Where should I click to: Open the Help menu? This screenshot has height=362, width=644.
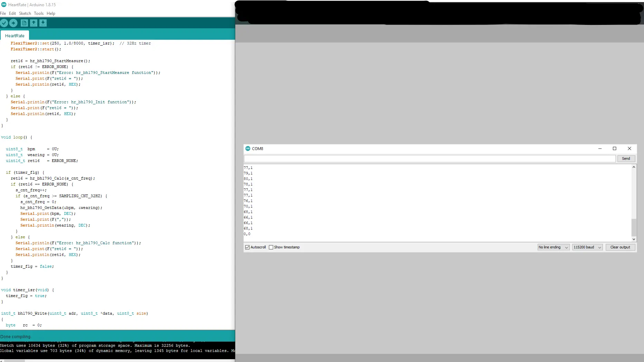51,13
